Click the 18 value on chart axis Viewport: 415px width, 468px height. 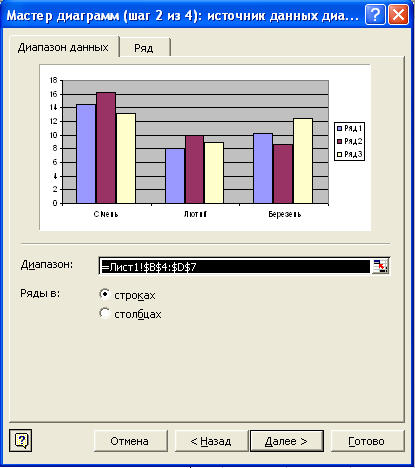coord(54,80)
